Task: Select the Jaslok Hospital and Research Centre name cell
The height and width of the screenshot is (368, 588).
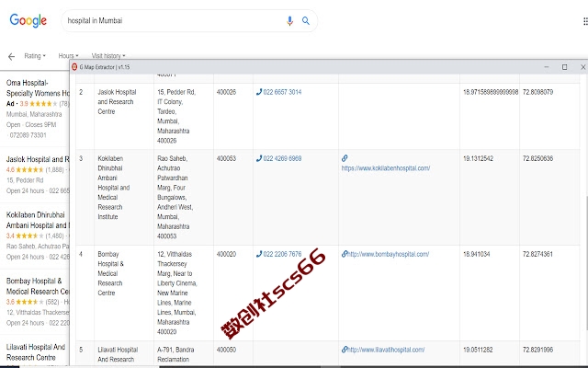Action: point(124,117)
